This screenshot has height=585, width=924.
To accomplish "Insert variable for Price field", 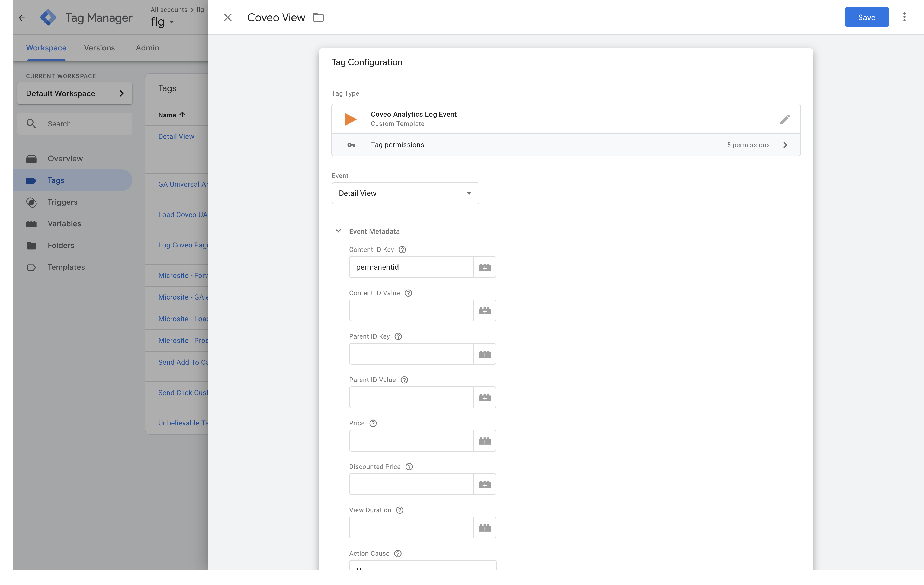I will pos(484,441).
